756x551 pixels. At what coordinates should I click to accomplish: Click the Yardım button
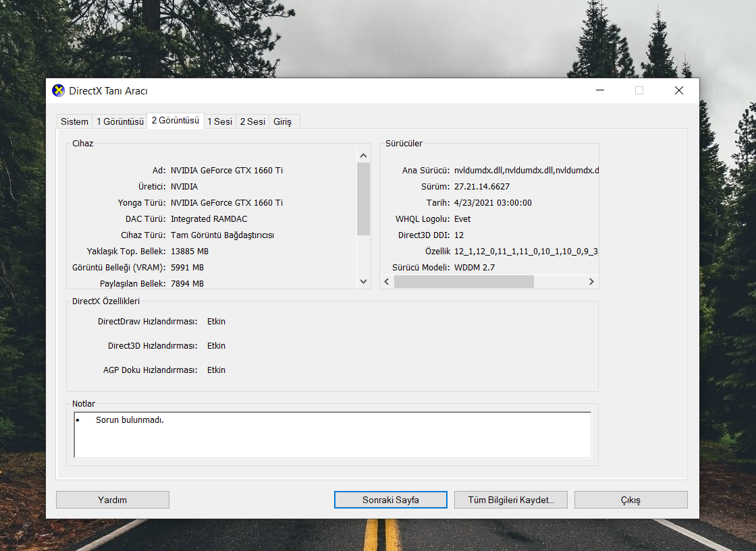(112, 500)
